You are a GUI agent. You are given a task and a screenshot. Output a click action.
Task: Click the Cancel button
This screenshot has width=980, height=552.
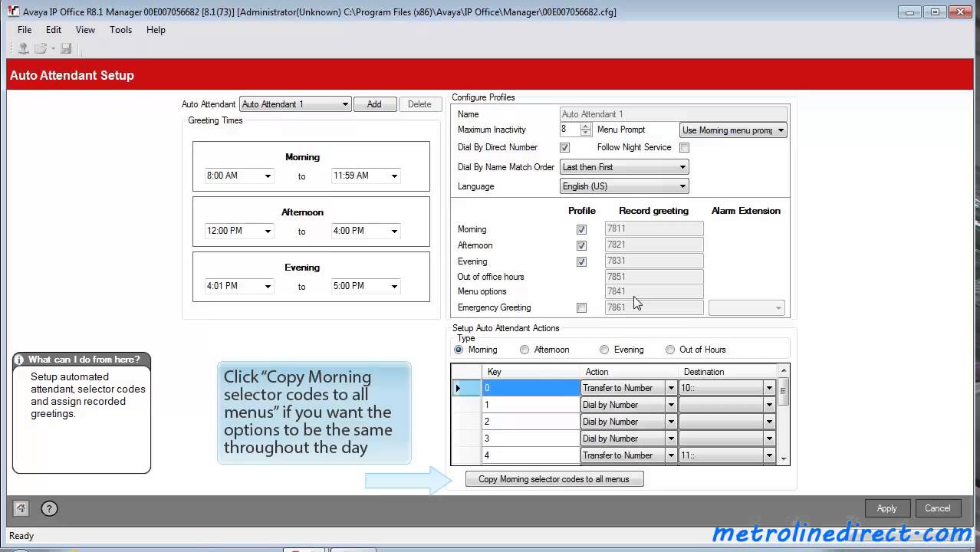pos(937,508)
